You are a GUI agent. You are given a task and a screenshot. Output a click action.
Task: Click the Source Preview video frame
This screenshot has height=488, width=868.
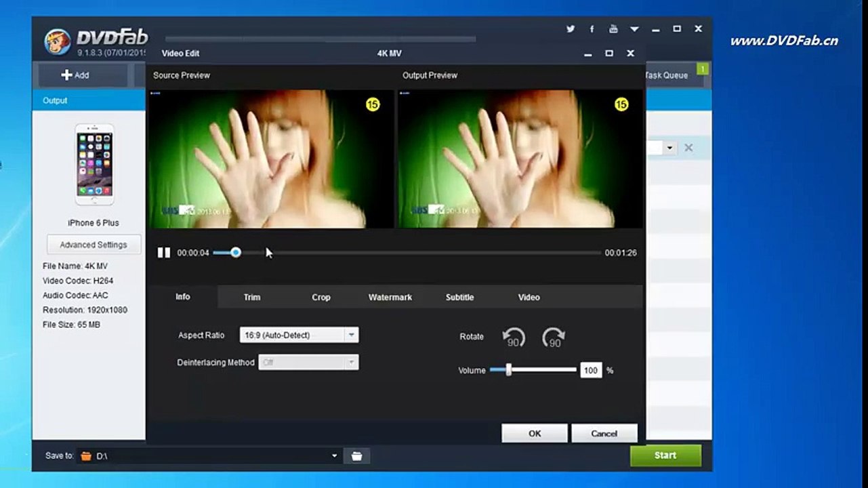(271, 159)
